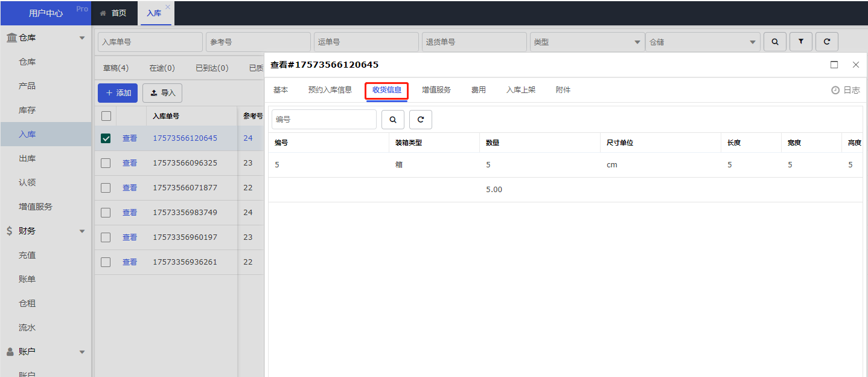Click the 用户中心 header logo
This screenshot has width=868, height=377.
[46, 13]
